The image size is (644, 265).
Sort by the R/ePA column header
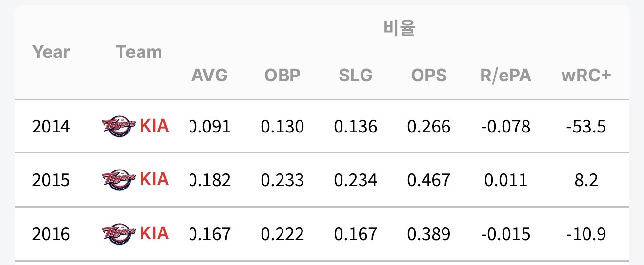(x=505, y=76)
